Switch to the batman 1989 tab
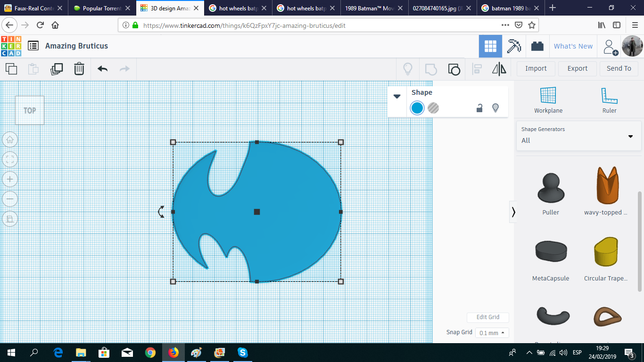The height and width of the screenshot is (362, 644). [x=511, y=8]
